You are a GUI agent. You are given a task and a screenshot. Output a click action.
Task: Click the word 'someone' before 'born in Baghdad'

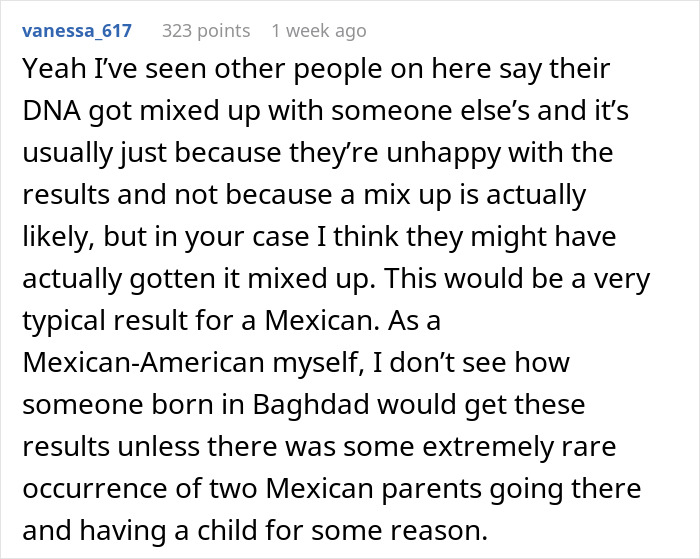tap(82, 405)
